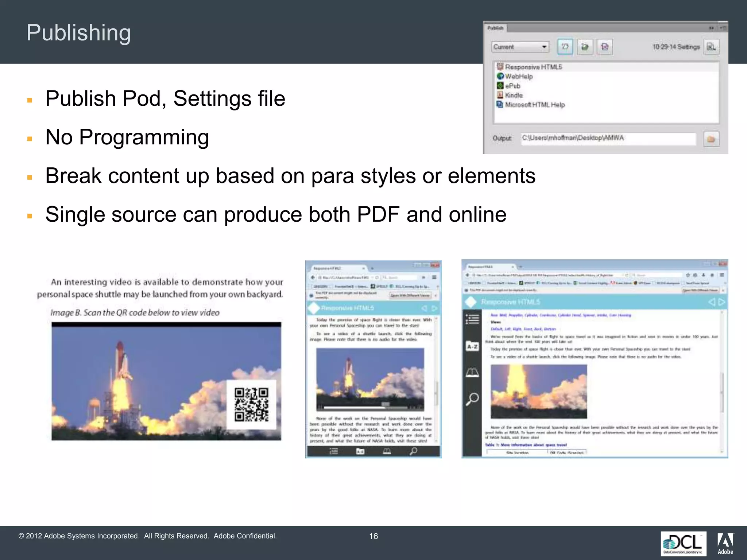Image resolution: width=747 pixels, height=560 pixels.
Task: Select the Microsoft HTML Help format
Action: point(534,105)
